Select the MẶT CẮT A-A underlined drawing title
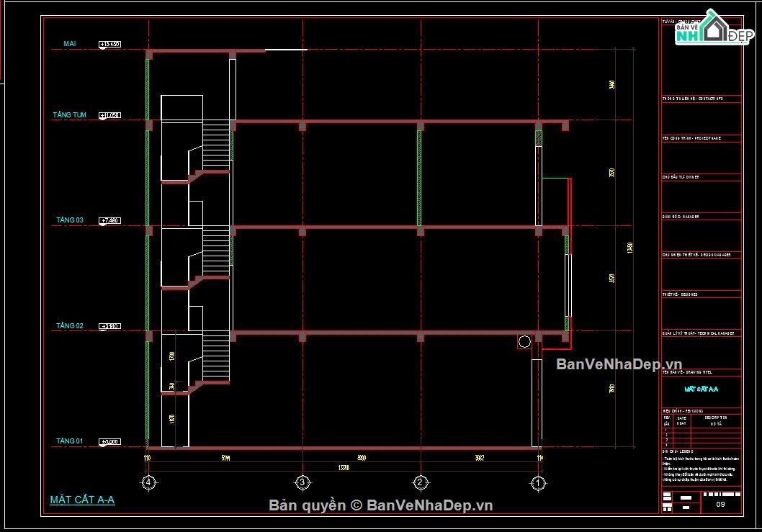The image size is (762, 532). point(82,500)
